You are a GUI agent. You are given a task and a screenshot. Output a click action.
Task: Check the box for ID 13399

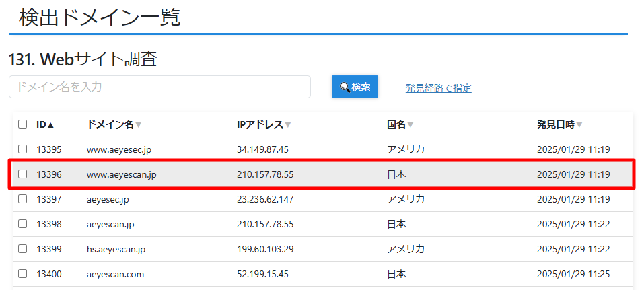pyautogui.click(x=23, y=249)
